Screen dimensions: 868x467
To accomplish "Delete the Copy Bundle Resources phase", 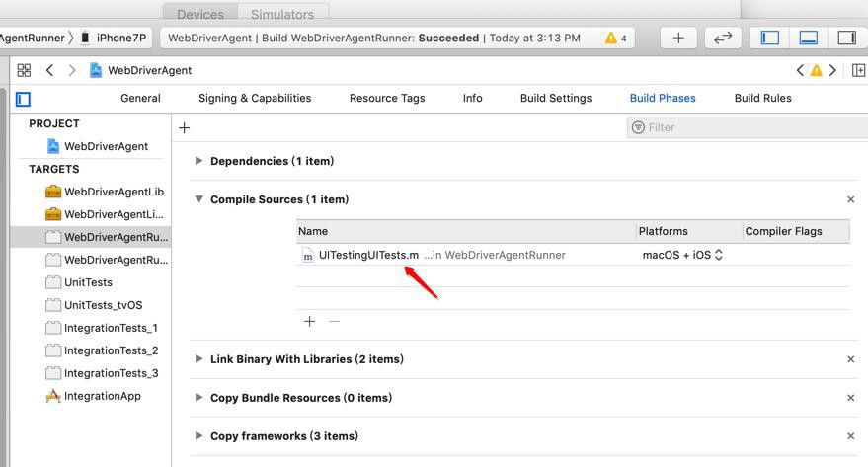I will tap(851, 398).
